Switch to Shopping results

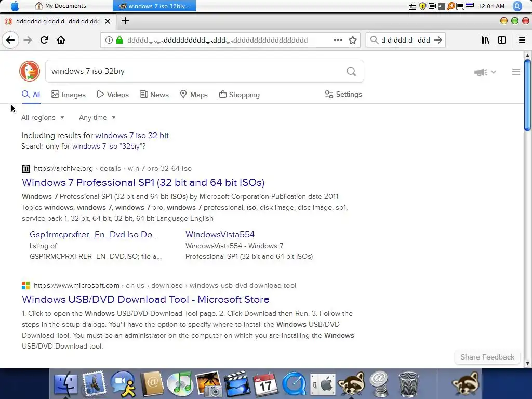(x=239, y=95)
